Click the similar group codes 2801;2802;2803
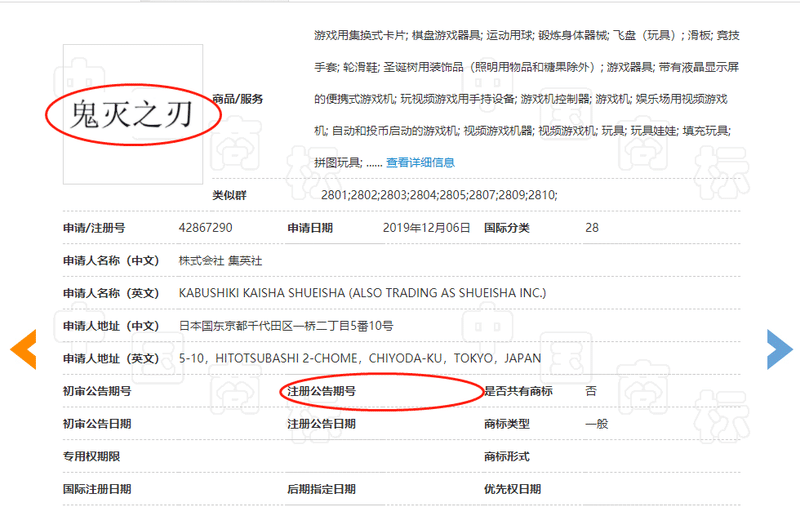 point(439,195)
